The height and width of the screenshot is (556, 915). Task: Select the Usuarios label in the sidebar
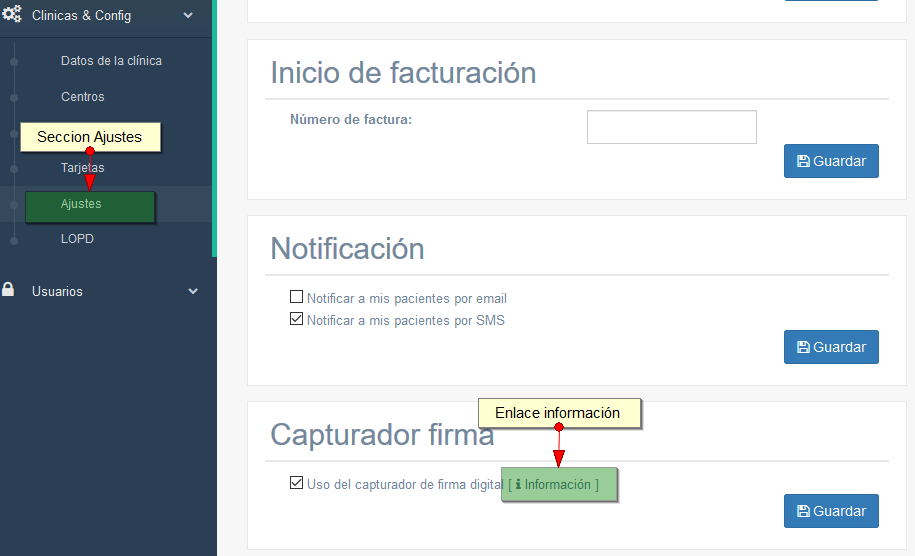[57, 292]
